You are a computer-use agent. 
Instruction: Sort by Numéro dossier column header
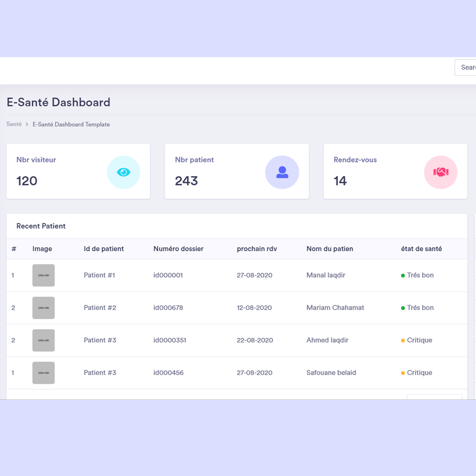tap(178, 249)
